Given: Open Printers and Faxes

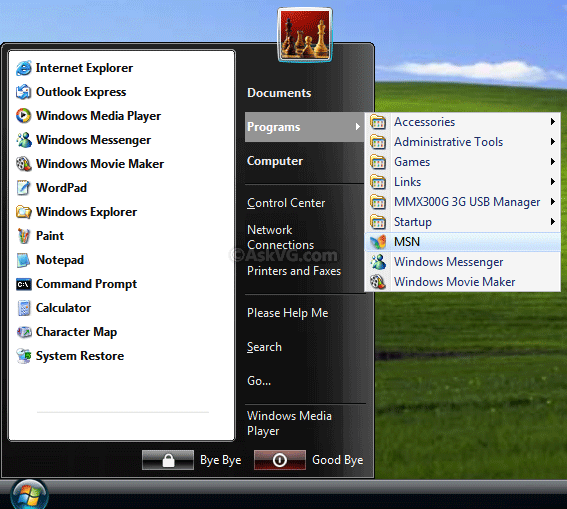Looking at the screenshot, I should [x=294, y=271].
